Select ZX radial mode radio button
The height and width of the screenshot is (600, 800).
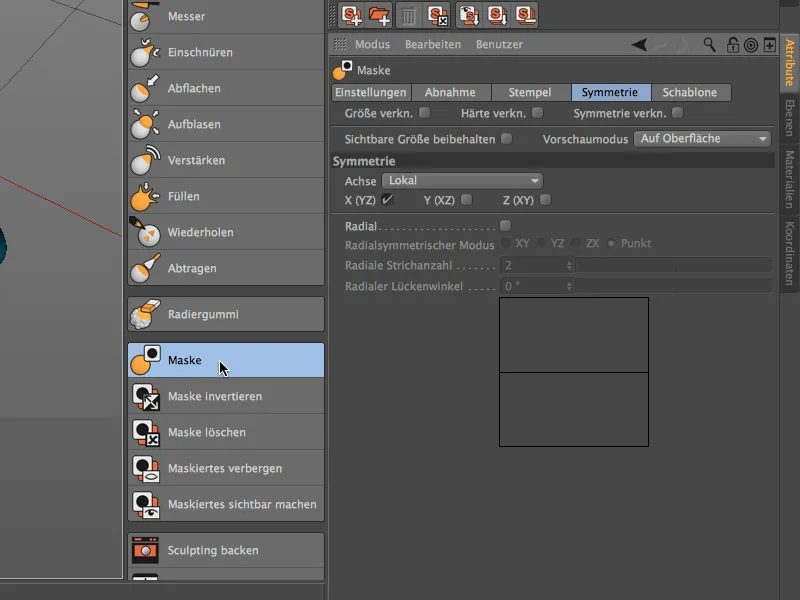(576, 243)
